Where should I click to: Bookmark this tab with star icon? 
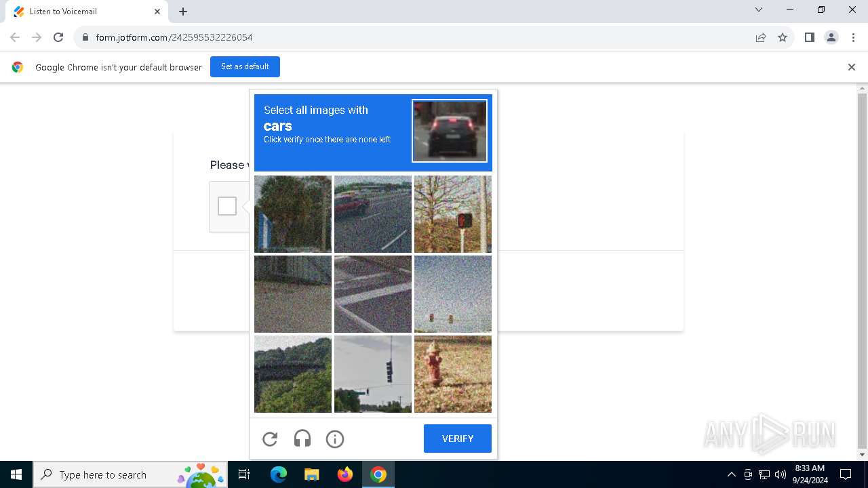point(783,37)
